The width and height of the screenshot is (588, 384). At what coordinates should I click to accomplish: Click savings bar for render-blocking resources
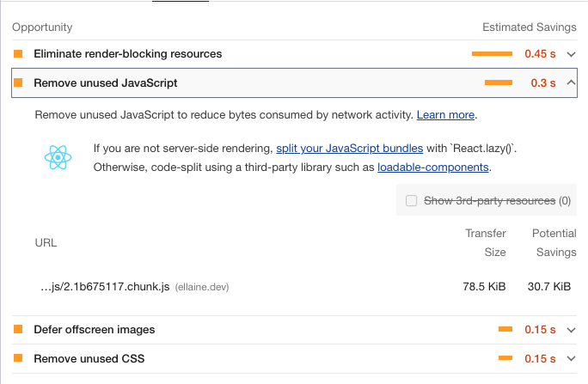pyautogui.click(x=492, y=54)
